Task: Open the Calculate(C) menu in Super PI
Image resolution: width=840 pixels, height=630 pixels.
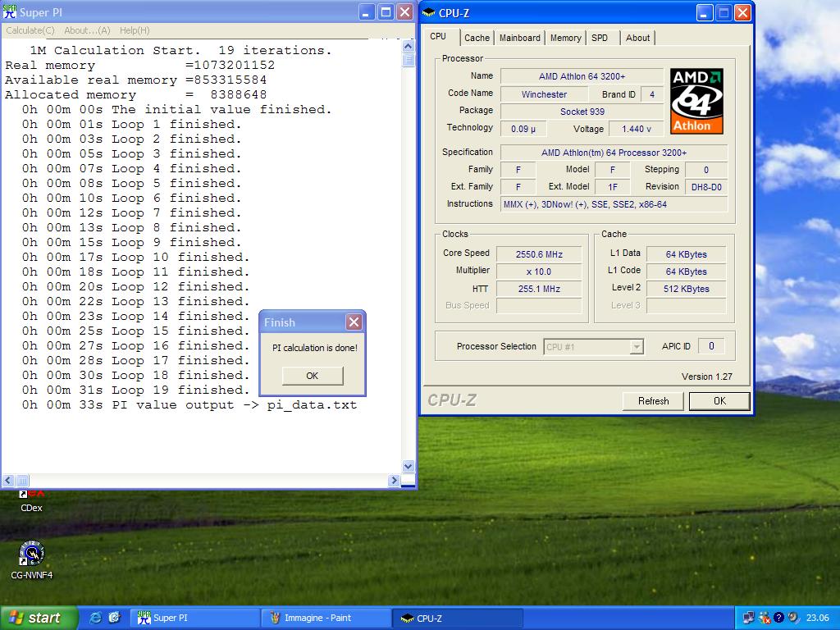Action: pyautogui.click(x=30, y=30)
